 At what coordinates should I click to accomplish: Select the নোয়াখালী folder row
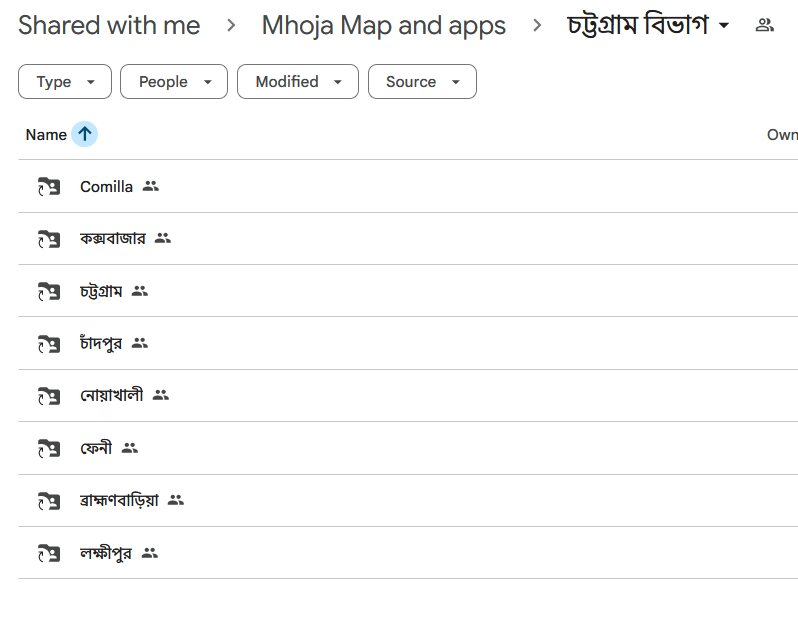(408, 396)
